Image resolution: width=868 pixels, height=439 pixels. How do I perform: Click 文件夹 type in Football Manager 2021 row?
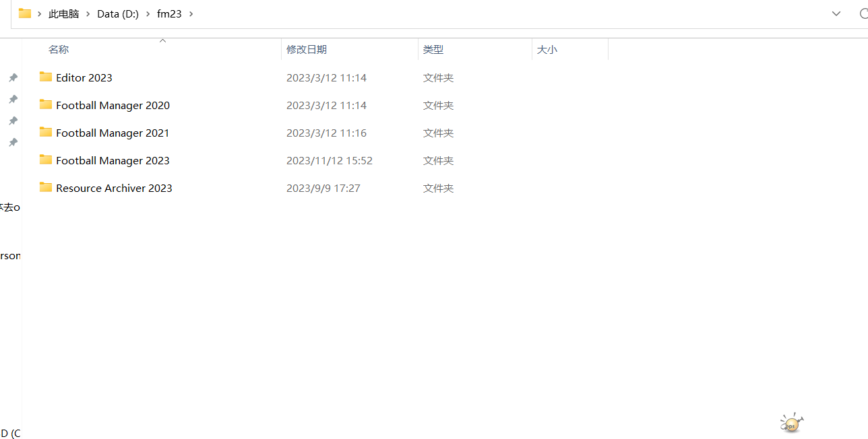click(439, 133)
